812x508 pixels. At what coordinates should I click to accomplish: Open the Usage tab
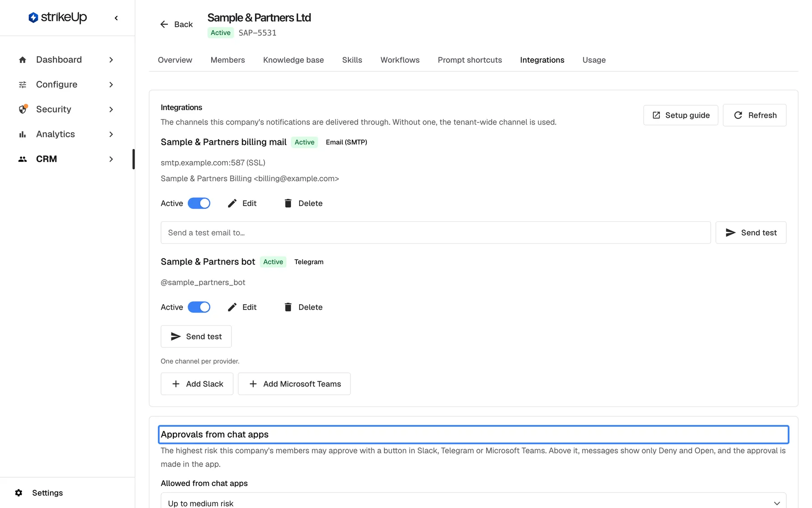594,60
